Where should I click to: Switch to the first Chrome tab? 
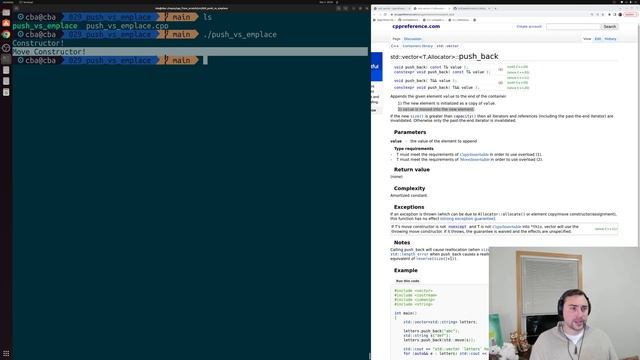pos(392,8)
